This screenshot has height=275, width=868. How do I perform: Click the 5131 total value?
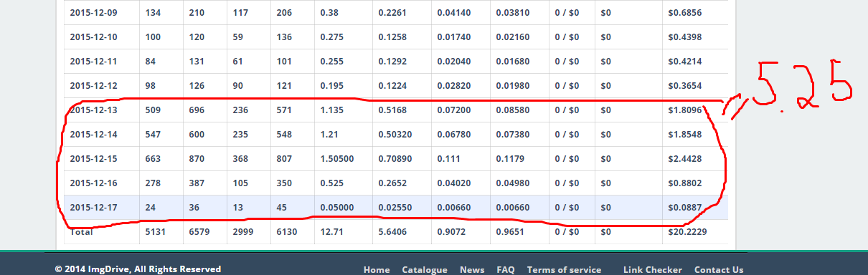point(156,232)
